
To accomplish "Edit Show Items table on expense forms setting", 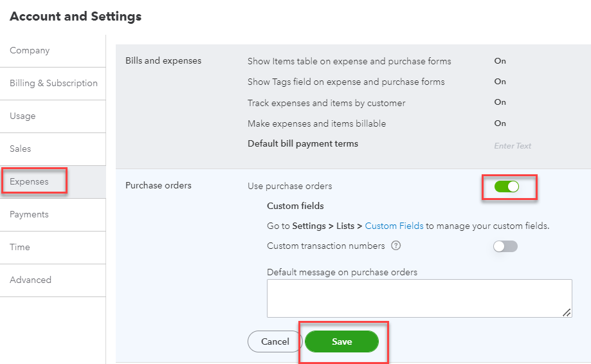I will point(349,61).
